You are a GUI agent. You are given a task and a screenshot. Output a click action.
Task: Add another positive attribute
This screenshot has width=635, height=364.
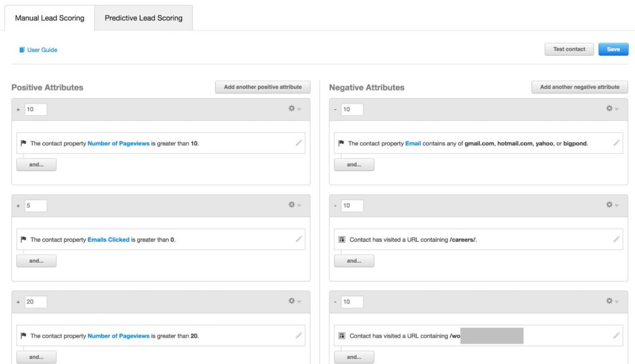263,87
